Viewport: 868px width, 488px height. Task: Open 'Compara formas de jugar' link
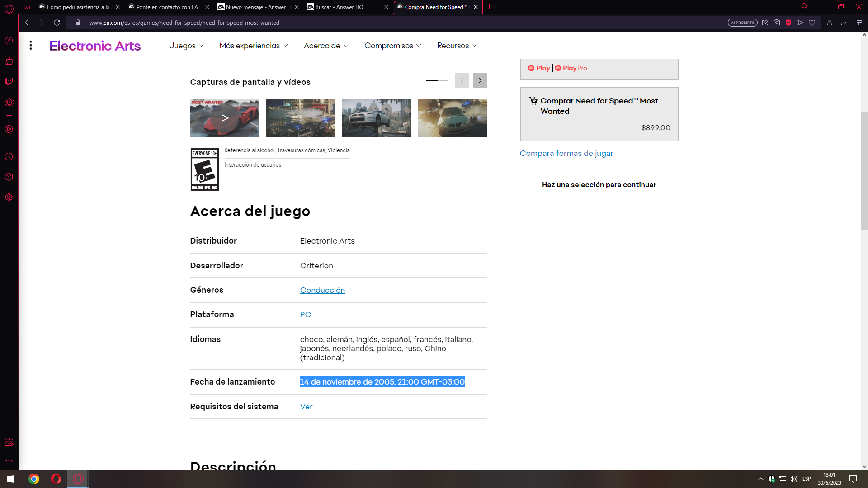click(566, 153)
